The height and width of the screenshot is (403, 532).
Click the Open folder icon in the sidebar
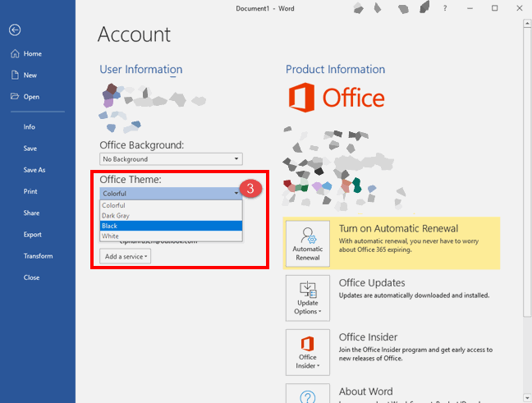[15, 96]
